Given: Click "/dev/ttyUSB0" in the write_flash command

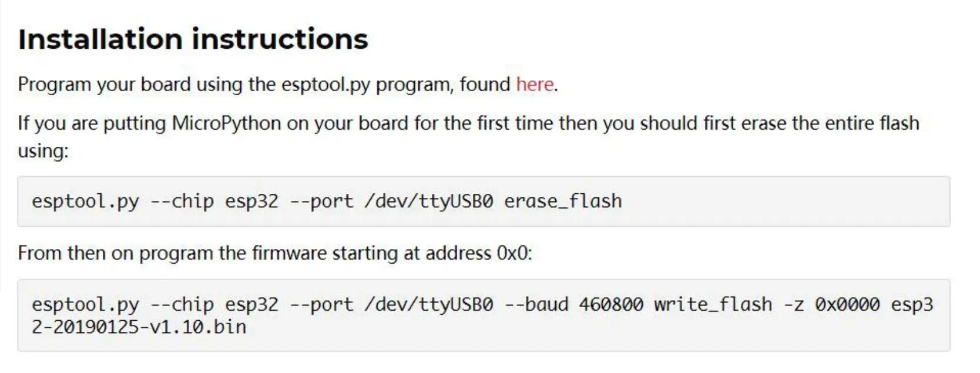Looking at the screenshot, I should 429,304.
